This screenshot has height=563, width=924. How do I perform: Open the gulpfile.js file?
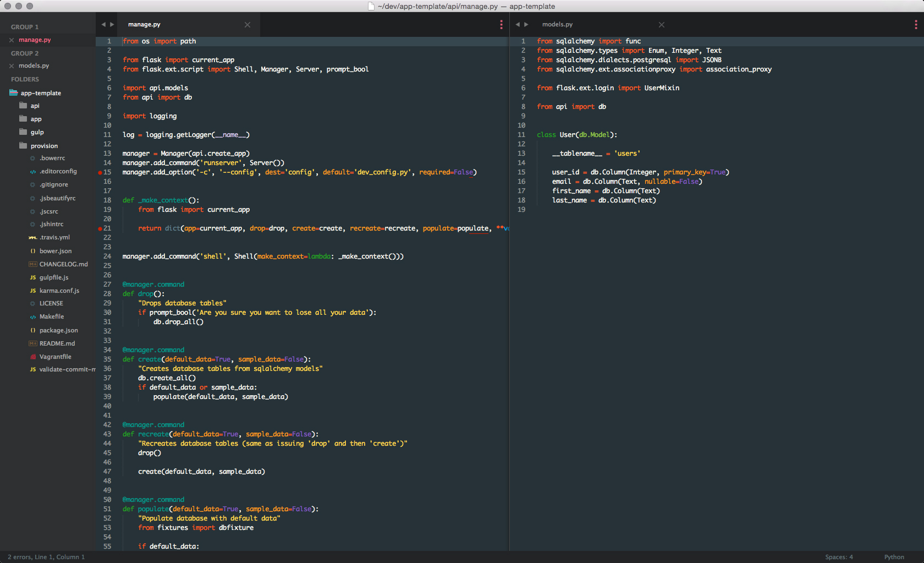(x=54, y=277)
